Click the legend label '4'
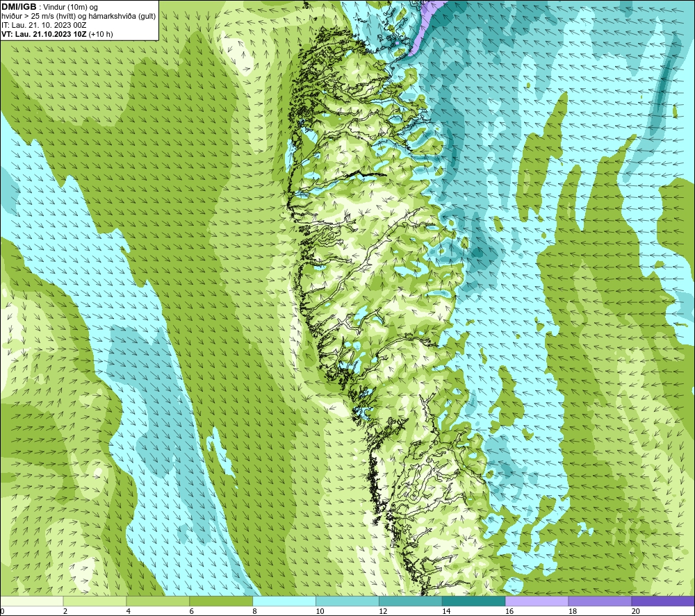 tap(128, 611)
